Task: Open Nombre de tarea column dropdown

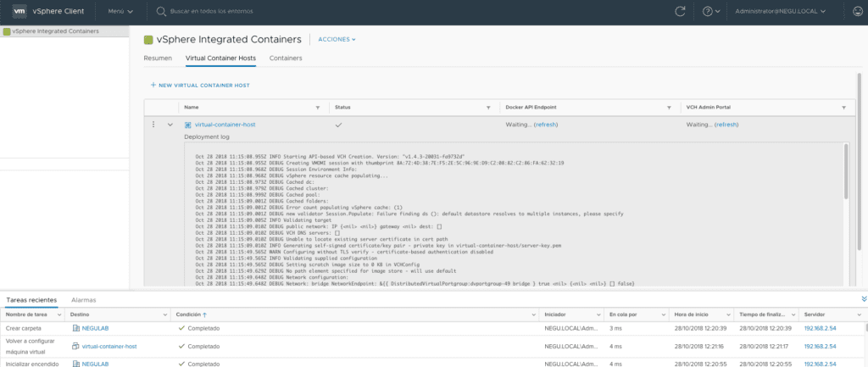Action: [59, 314]
